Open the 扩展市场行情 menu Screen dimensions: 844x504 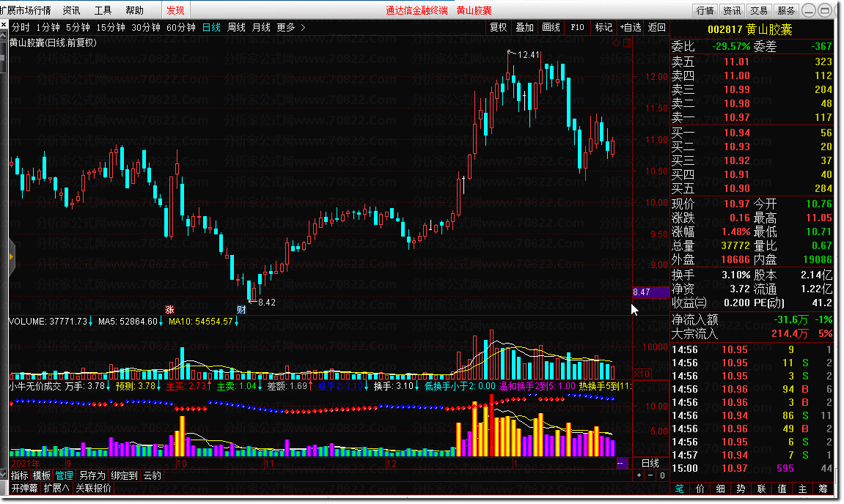click(26, 10)
